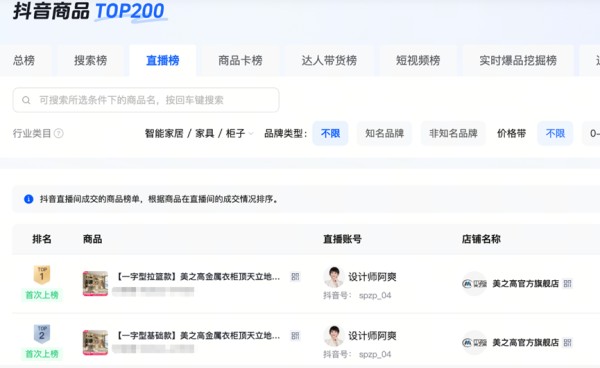Click the first product thumbnail image
Screen dimensions: 600x368
click(x=95, y=283)
